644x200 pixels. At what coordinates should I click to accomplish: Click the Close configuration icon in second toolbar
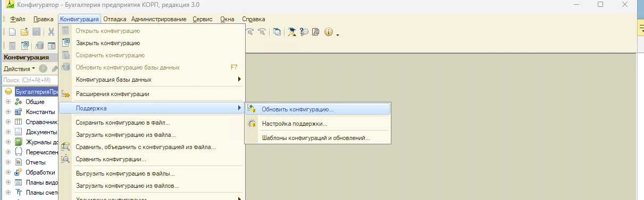24,46
